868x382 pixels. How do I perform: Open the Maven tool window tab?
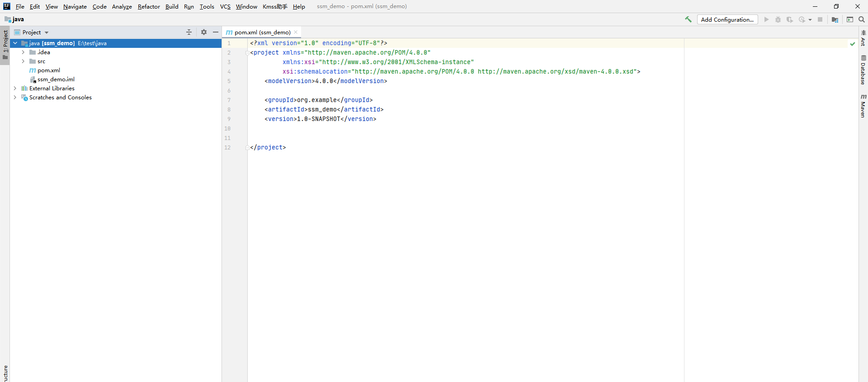[863, 106]
